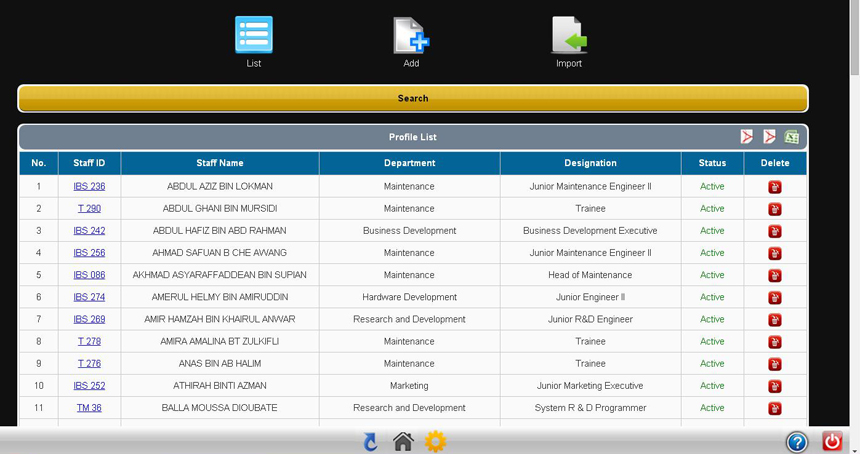The height and width of the screenshot is (454, 860).
Task: Open staff ID link IBS 236
Action: (89, 186)
